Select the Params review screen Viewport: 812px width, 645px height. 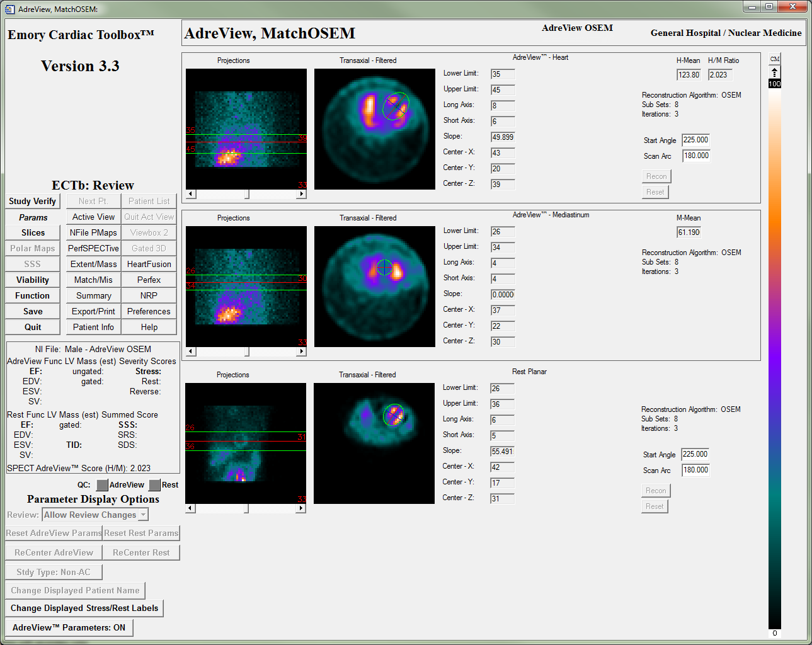pos(33,217)
